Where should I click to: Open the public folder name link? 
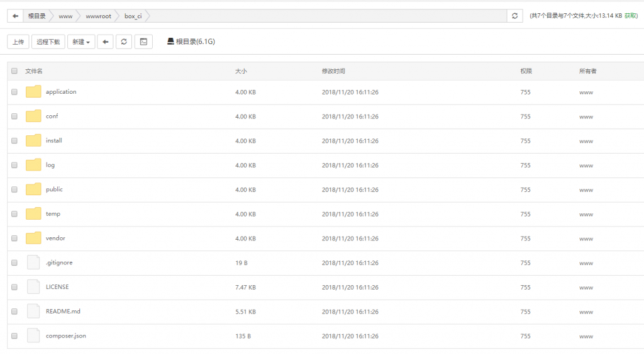pos(54,189)
